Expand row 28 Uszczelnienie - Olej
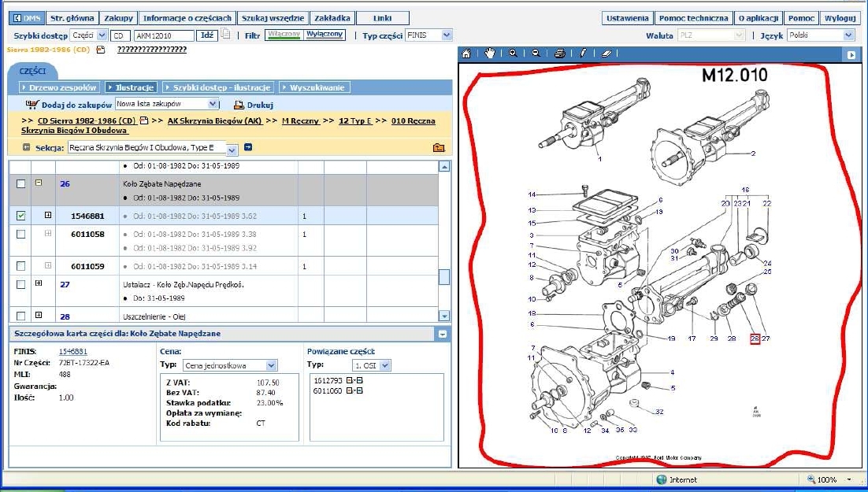The width and height of the screenshot is (868, 492). click(x=39, y=315)
